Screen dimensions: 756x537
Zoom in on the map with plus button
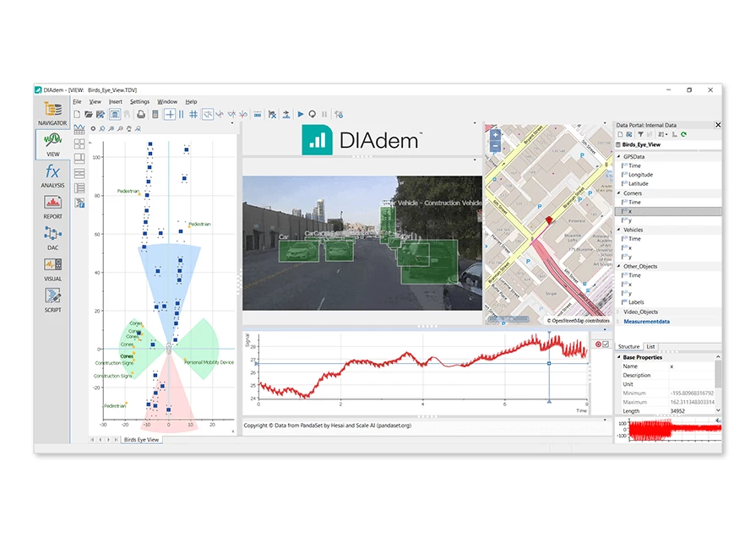pos(495,134)
